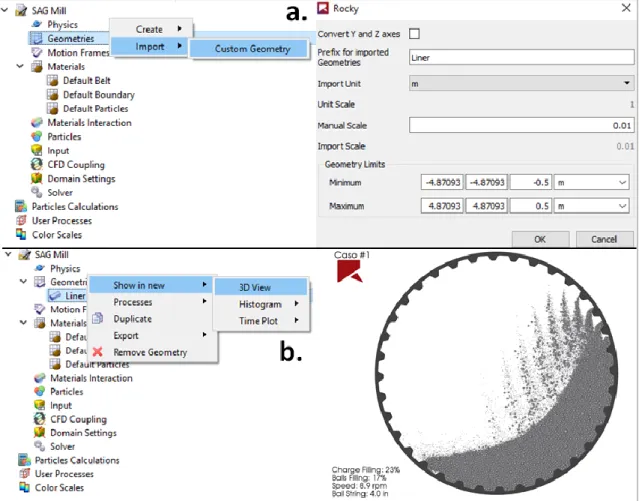639x501 pixels.
Task: Click the red X Remove Geometry icon
Action: (97, 352)
